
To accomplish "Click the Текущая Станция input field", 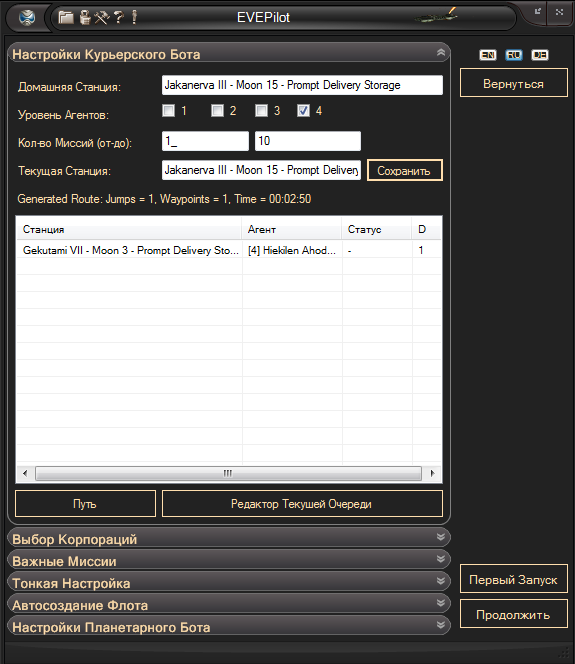I will 261,170.
